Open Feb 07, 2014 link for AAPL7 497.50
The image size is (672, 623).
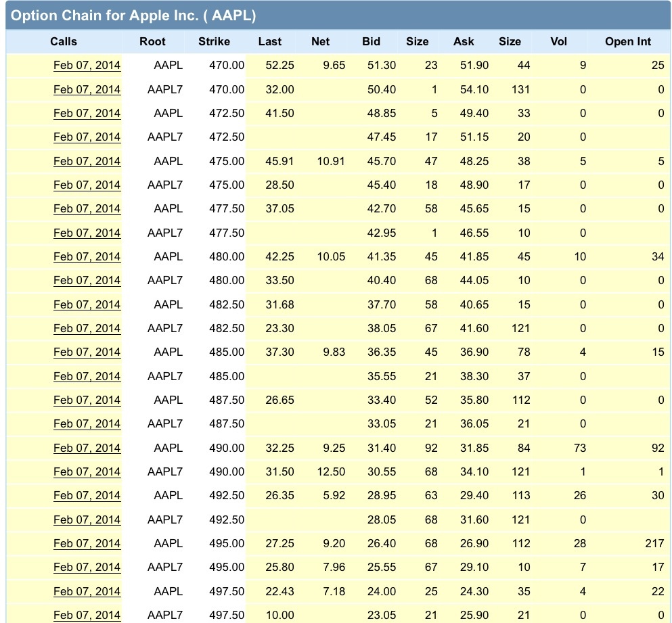click(x=87, y=616)
